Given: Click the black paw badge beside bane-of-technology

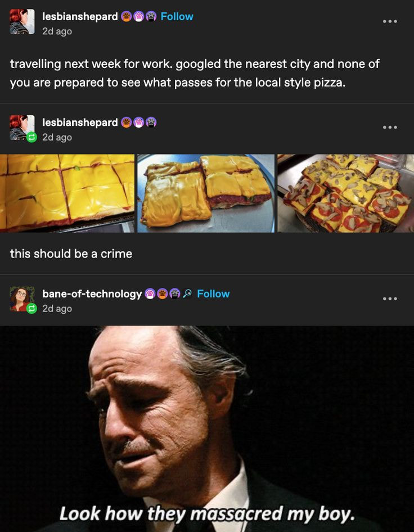Looking at the screenshot, I should point(175,294).
